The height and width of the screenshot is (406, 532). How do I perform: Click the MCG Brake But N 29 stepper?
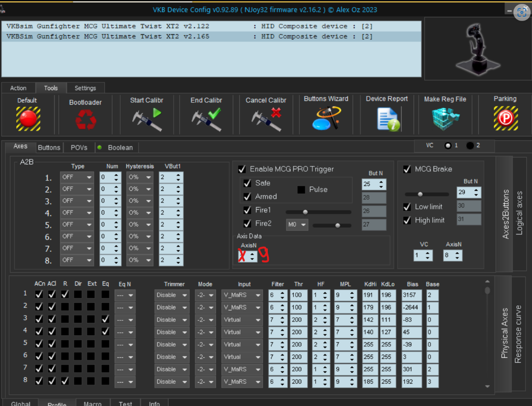click(x=469, y=193)
